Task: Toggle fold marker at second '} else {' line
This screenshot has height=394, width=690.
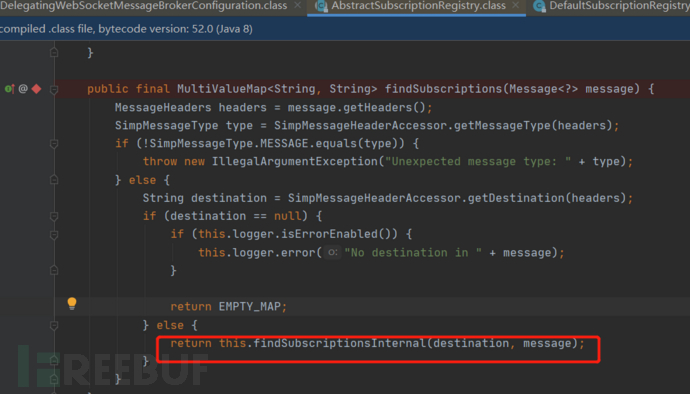Action: [54, 325]
